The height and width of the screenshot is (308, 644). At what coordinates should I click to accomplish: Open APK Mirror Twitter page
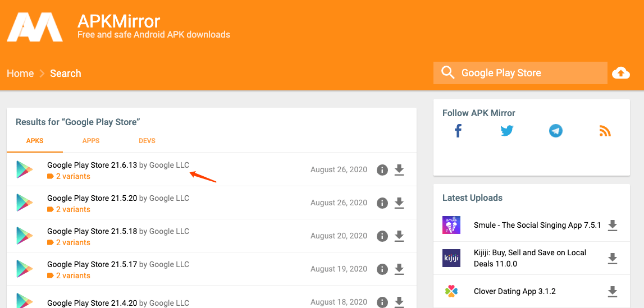pos(507,131)
